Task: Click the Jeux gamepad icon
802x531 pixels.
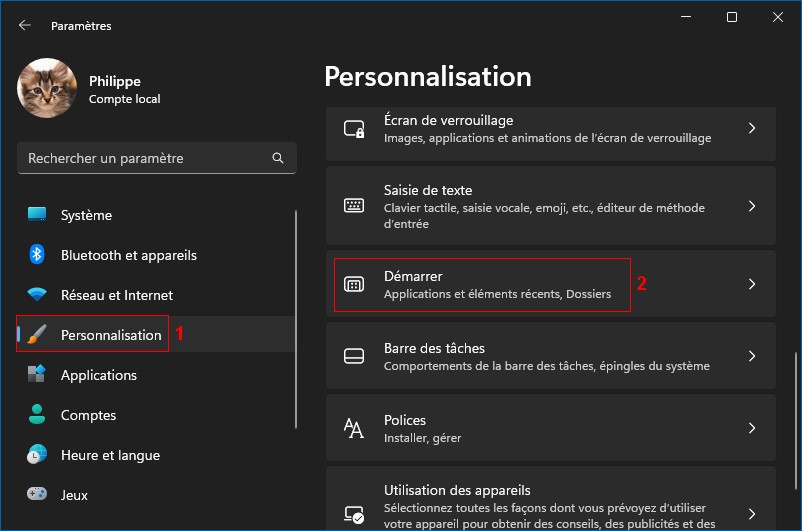Action: 37,495
